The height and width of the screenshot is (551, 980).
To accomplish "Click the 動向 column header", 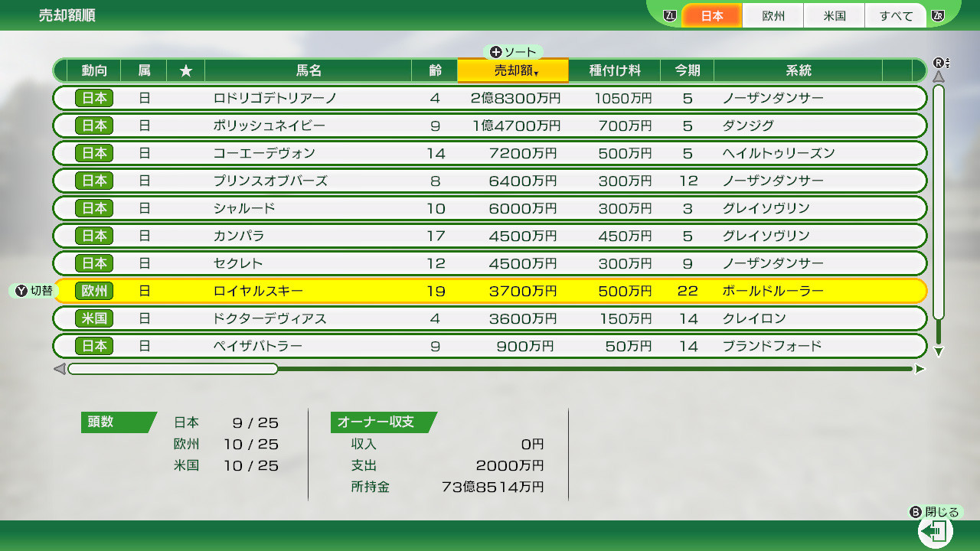I will pos(94,70).
